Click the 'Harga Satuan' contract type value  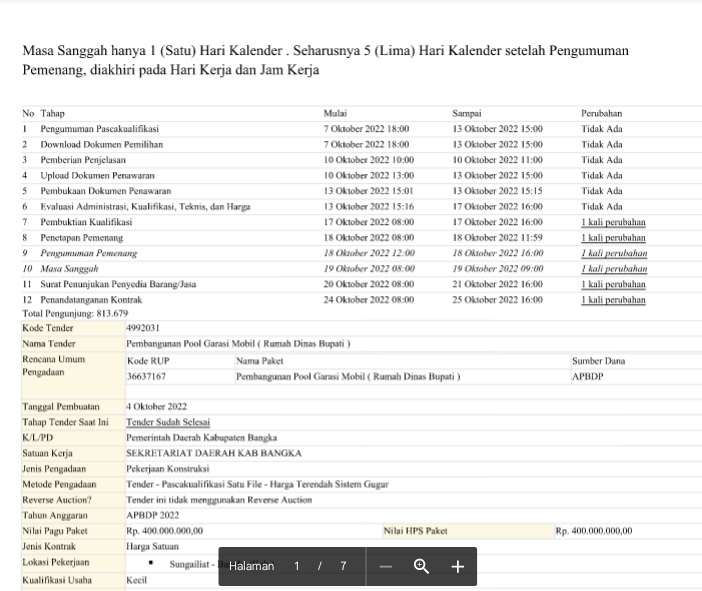pyautogui.click(x=152, y=547)
